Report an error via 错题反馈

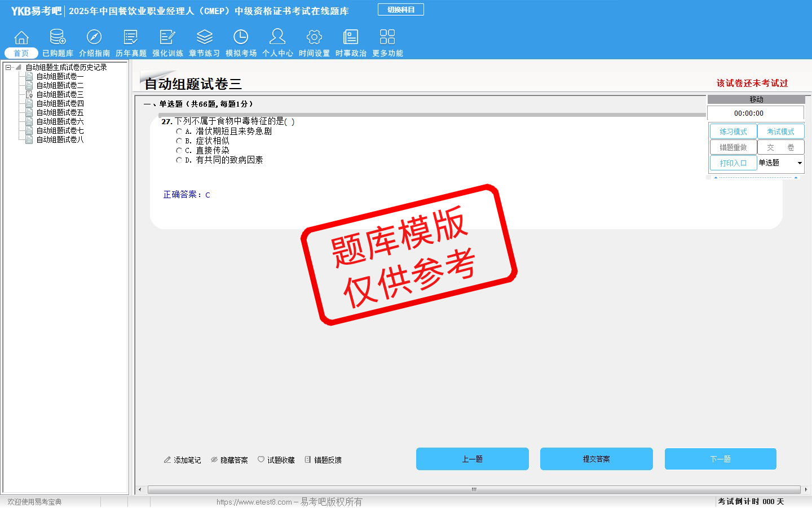click(323, 460)
